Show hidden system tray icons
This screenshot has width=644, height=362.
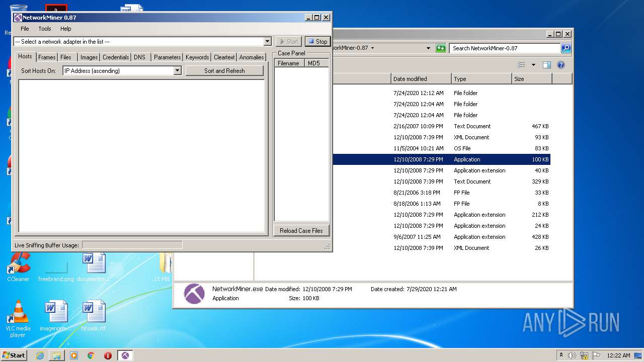pyautogui.click(x=561, y=355)
